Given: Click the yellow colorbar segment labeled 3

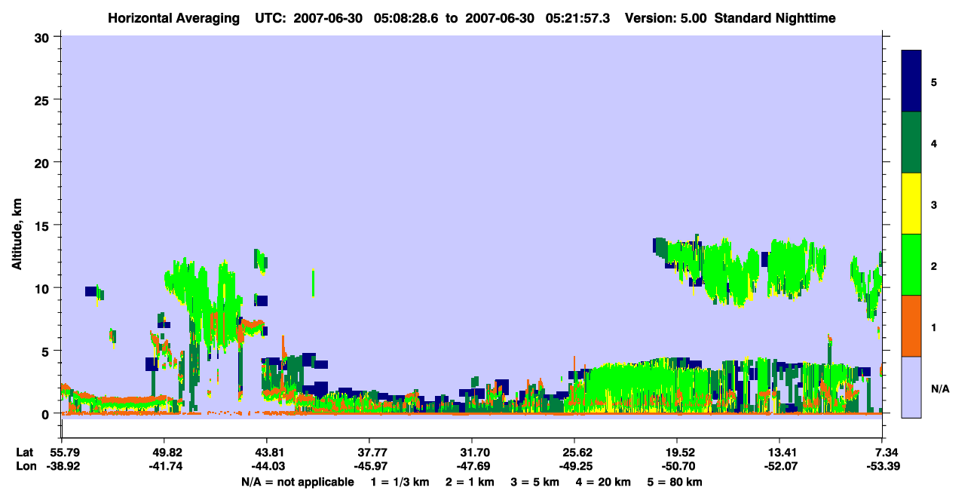Looking at the screenshot, I should pyautogui.click(x=911, y=204).
